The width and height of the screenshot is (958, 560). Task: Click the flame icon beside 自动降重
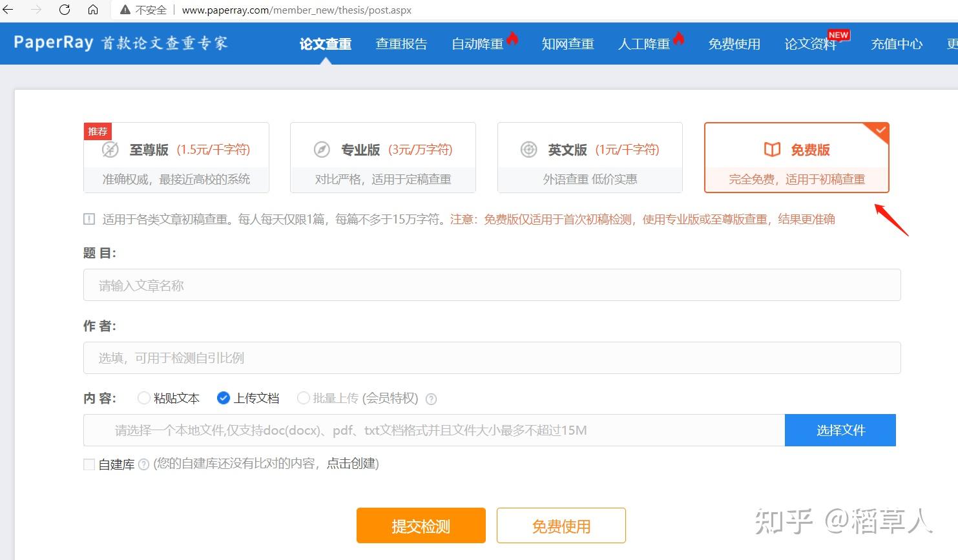tap(512, 38)
